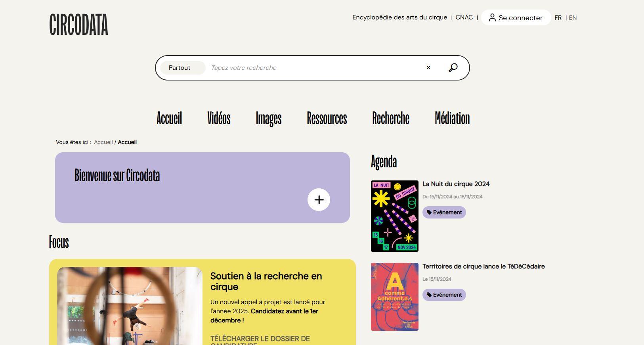Click the date Du 15/11/2024 au 18/11/2024
This screenshot has height=345, width=644.
point(452,197)
